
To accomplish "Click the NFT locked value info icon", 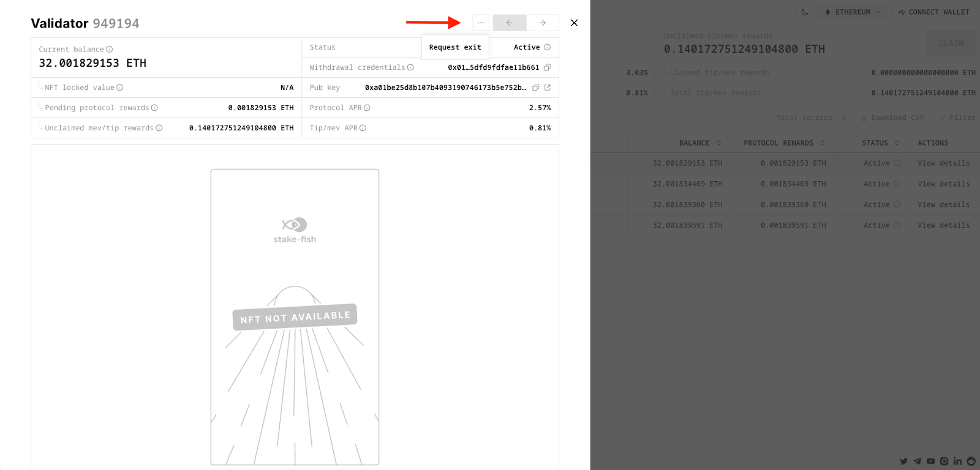I will point(120,88).
